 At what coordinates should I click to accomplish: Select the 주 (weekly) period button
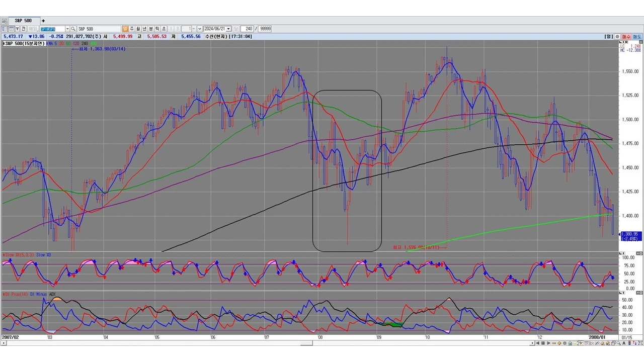click(132, 29)
